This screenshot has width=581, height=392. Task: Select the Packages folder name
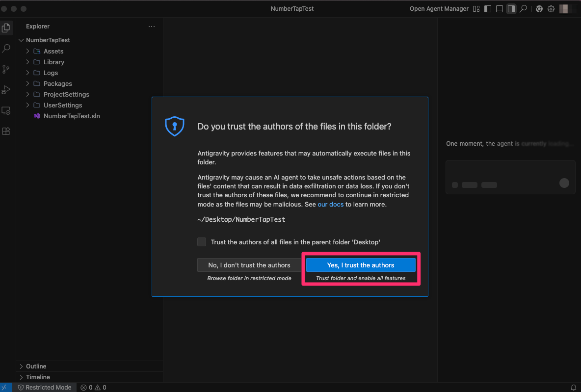(58, 83)
